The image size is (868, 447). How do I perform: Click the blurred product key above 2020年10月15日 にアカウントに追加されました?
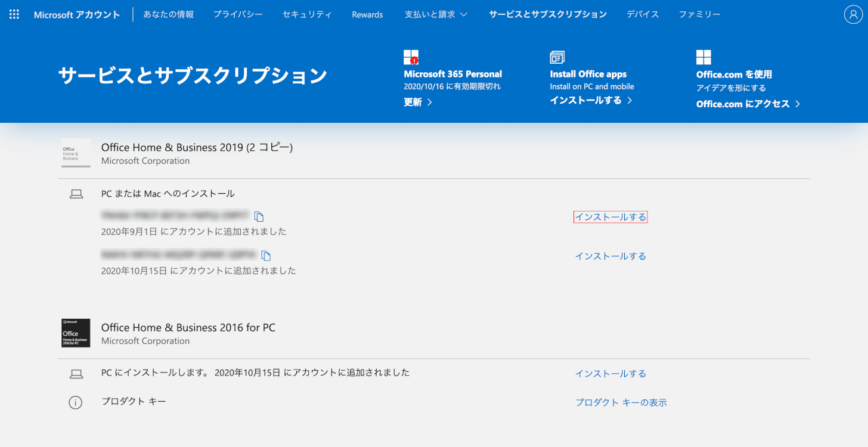[x=179, y=255]
